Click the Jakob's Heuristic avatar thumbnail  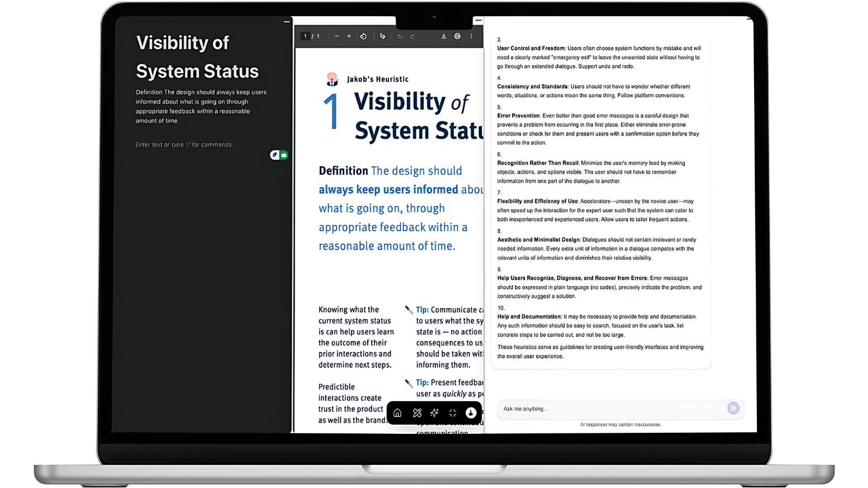point(332,79)
